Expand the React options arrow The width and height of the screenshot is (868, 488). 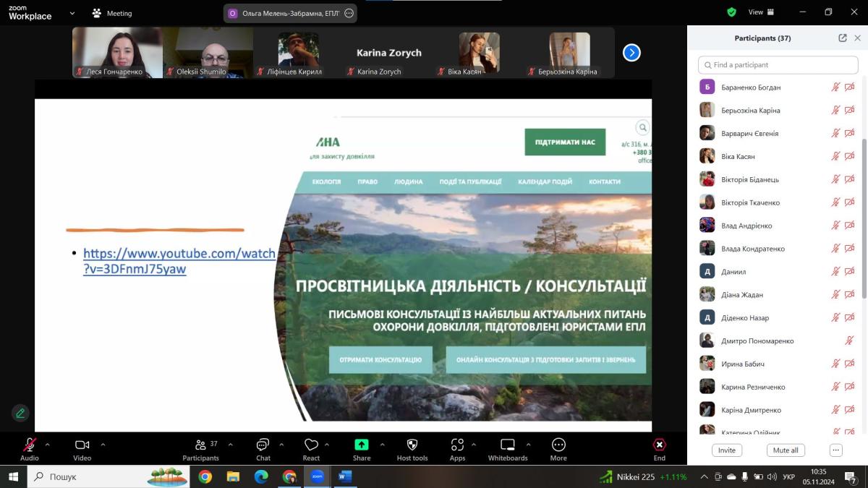(327, 445)
